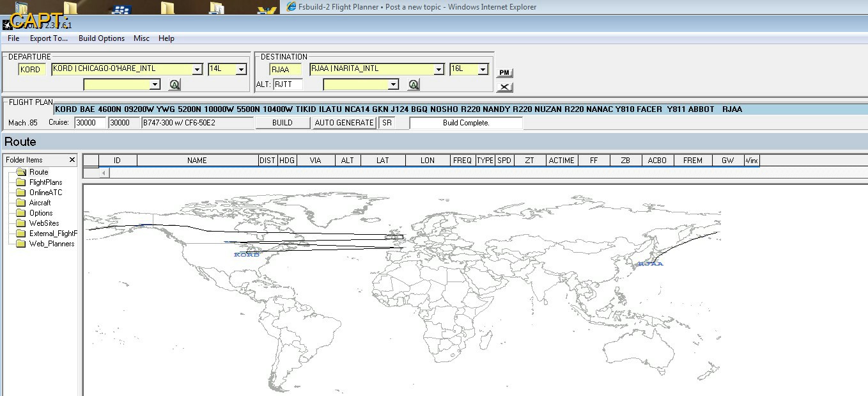Click the ID column header
The image size is (868, 396).
(x=118, y=161)
